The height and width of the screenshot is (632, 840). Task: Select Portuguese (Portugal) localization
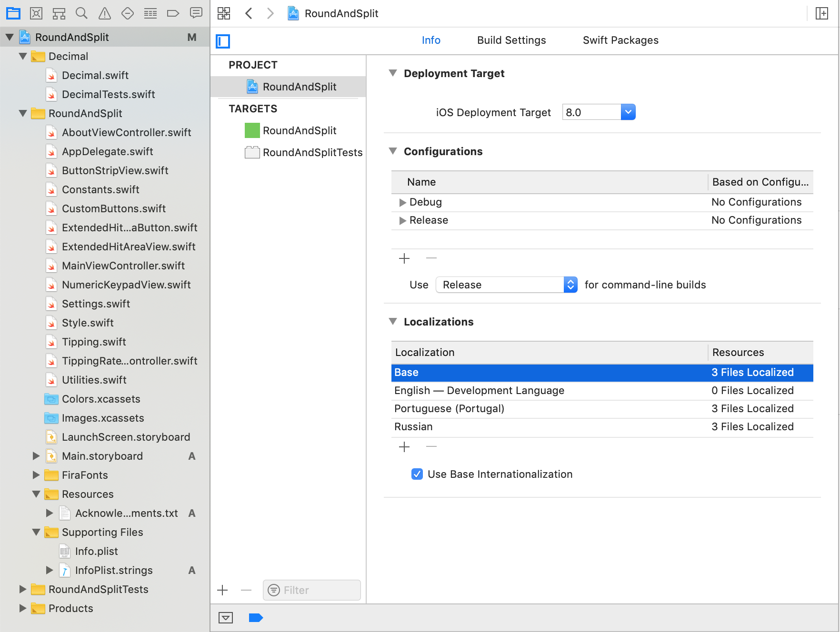click(x=602, y=409)
